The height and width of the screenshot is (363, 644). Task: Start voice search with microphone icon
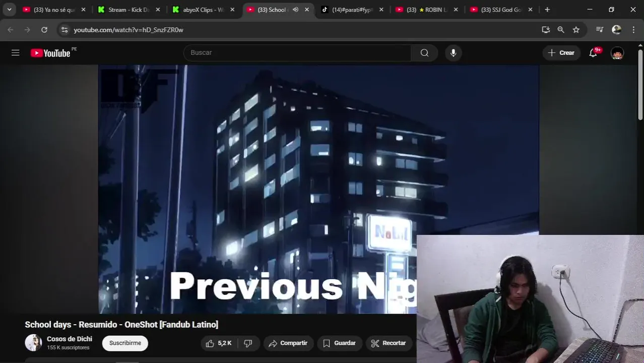pyautogui.click(x=453, y=53)
